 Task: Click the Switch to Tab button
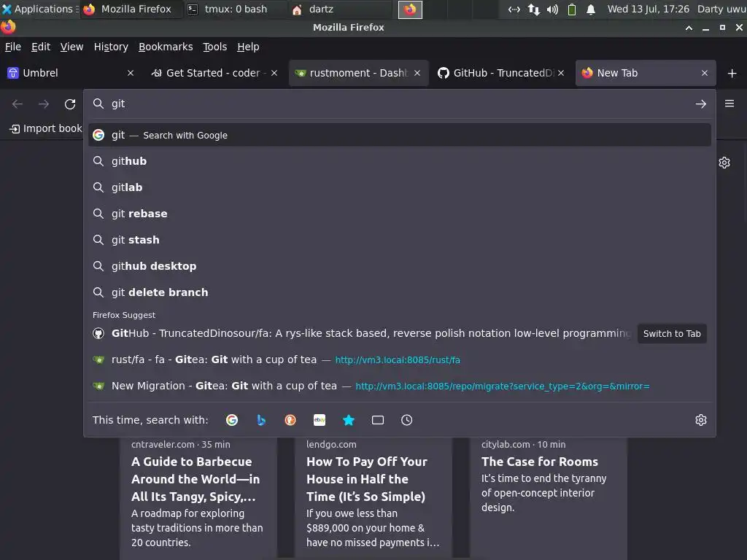(x=672, y=334)
